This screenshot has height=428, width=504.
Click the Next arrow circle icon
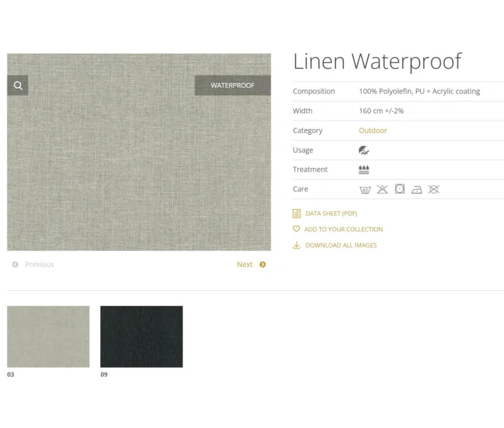tap(262, 265)
